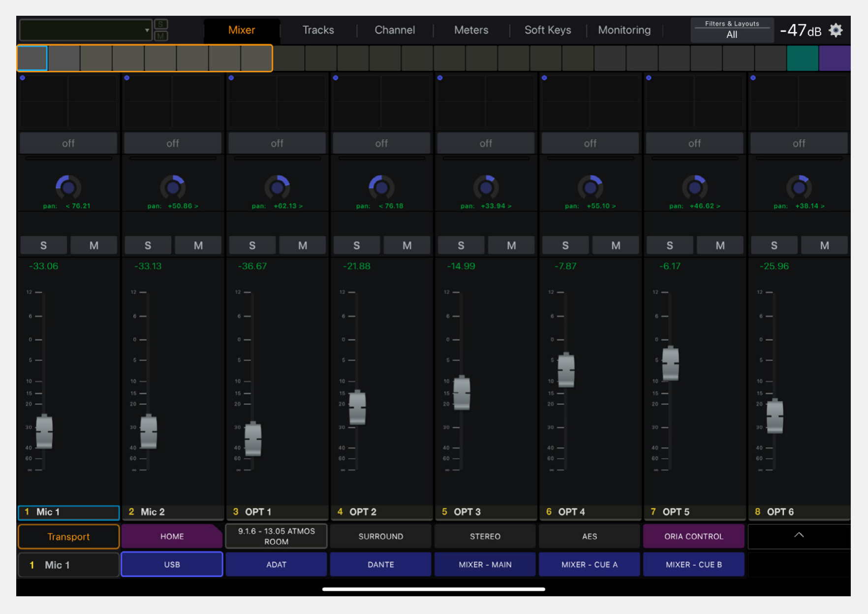Screen dimensions: 868x614
Task: Adjust the pan knob on OPT 6 channel
Action: click(x=799, y=187)
